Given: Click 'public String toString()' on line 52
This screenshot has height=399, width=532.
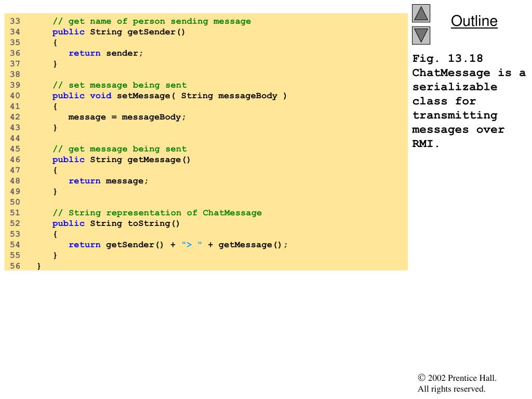Looking at the screenshot, I should tap(116, 223).
